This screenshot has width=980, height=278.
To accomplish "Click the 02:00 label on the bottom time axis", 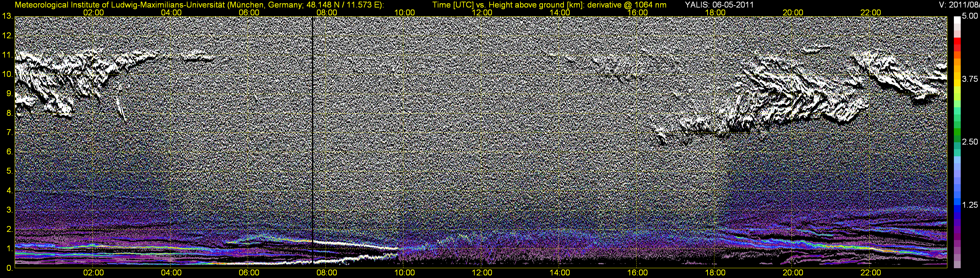I will pyautogui.click(x=93, y=273).
